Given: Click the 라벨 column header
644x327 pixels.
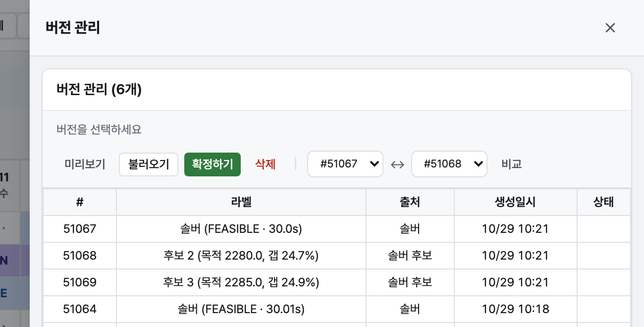Looking at the screenshot, I should pyautogui.click(x=241, y=202).
